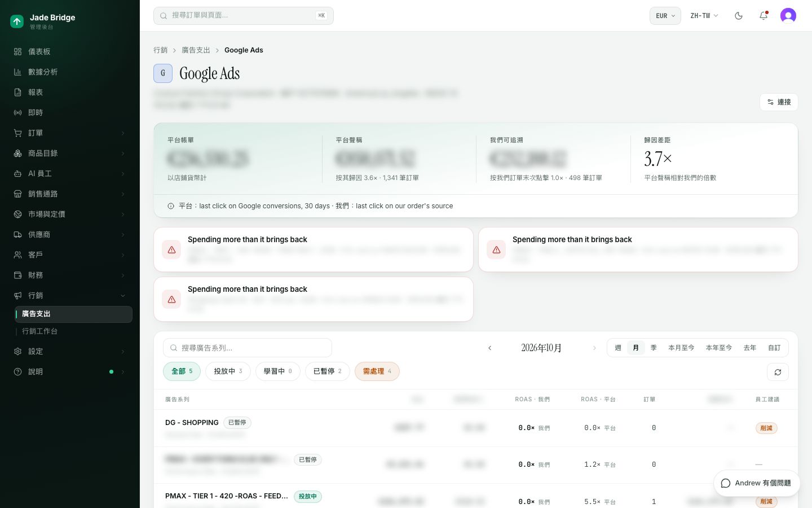This screenshot has width=812, height=508.
Task: Filter by 已暫停 paused campaigns
Action: [328, 371]
